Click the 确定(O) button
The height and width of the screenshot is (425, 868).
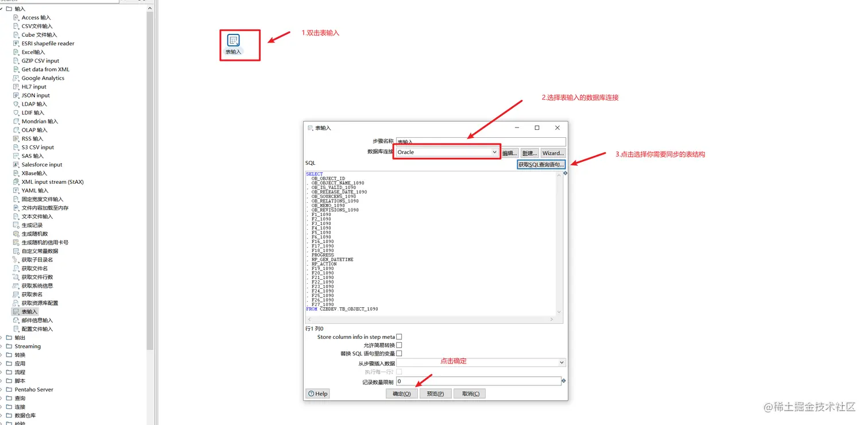pyautogui.click(x=402, y=393)
